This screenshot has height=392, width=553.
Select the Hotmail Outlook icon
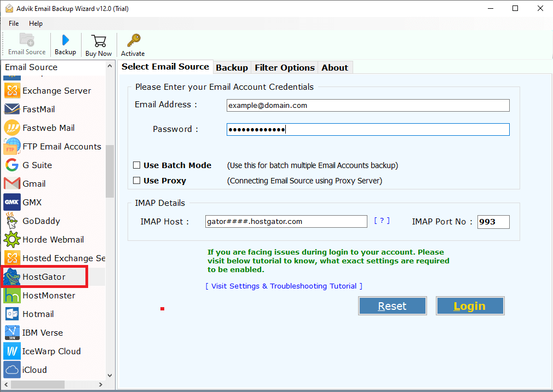(12, 314)
